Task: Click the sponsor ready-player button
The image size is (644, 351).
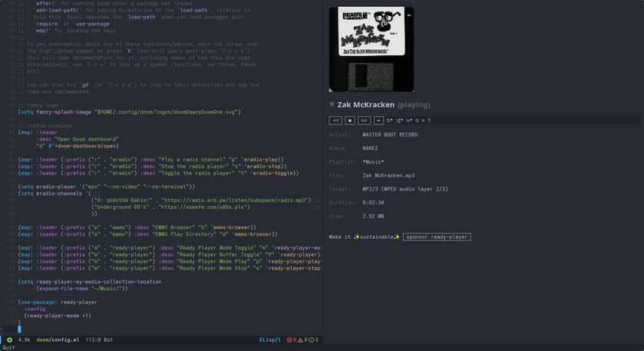Action: [x=437, y=237]
